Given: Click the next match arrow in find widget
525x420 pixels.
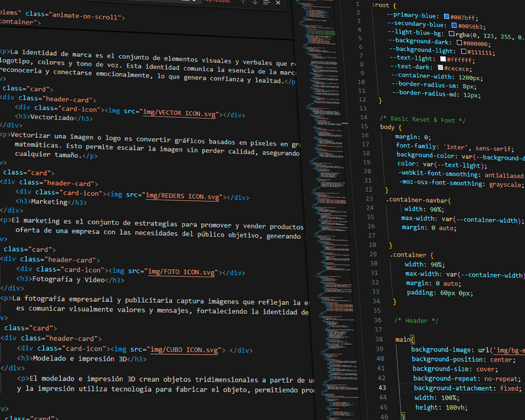Looking at the screenshot, I should (255, 2).
